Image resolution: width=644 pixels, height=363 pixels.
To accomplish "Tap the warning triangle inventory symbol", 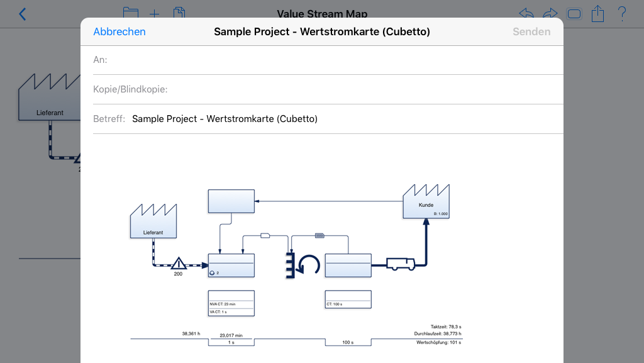I will [x=178, y=263].
